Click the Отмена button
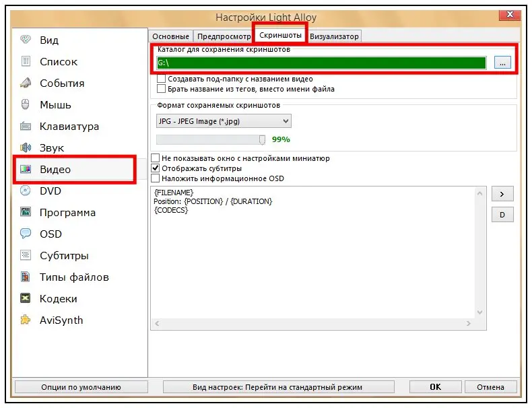Screen dimensions: 532x408 click(491, 387)
